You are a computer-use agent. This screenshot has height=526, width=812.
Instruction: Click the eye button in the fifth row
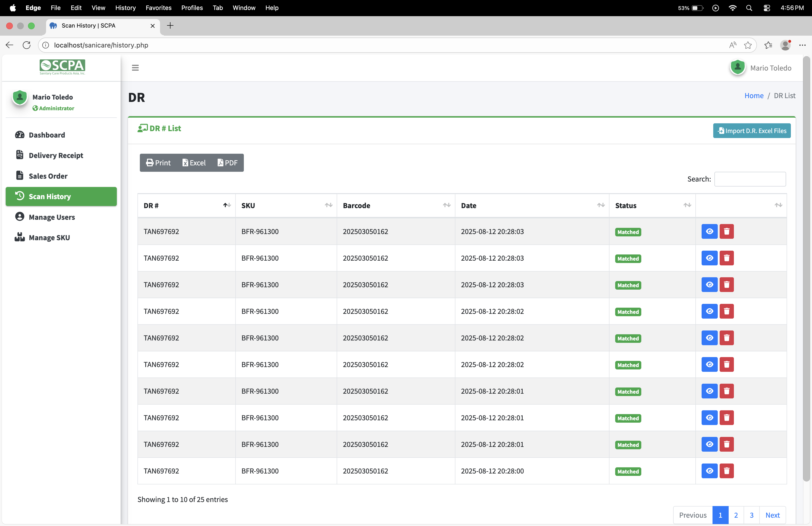[709, 338]
